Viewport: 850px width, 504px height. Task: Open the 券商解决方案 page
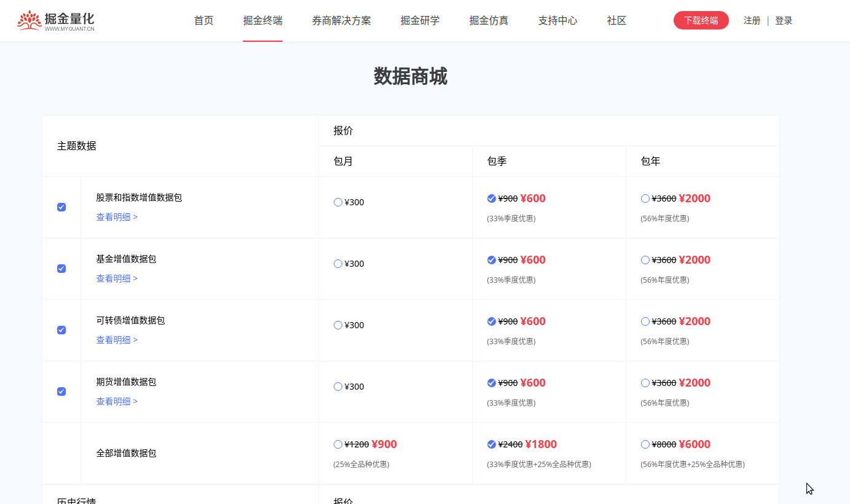click(x=341, y=20)
